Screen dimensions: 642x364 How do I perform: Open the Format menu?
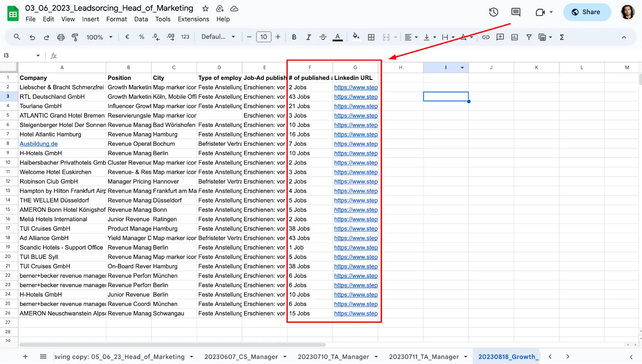pyautogui.click(x=116, y=19)
